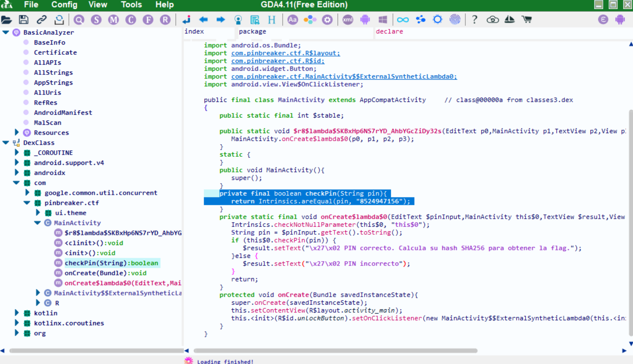
Task: Select onCreate(Bundle):void method
Action: tap(105, 273)
